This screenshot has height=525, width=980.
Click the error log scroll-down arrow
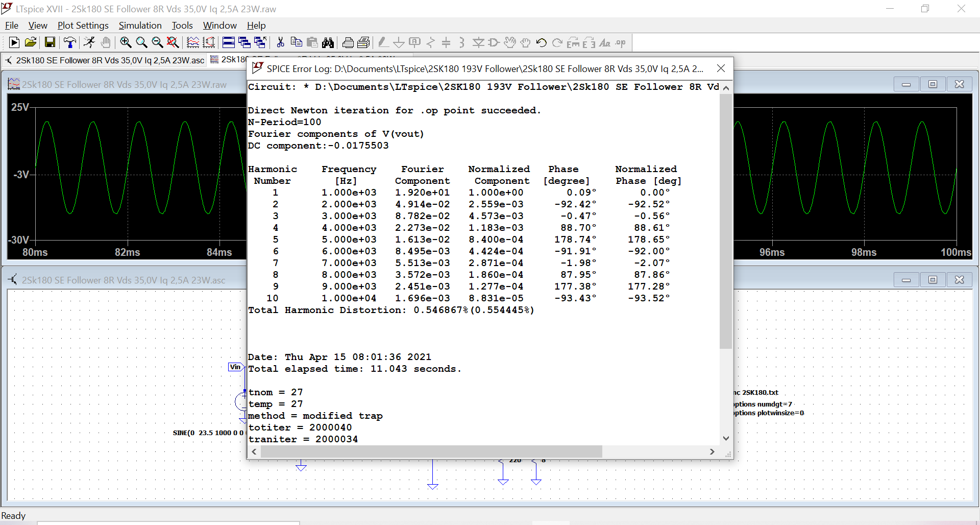[x=726, y=438]
